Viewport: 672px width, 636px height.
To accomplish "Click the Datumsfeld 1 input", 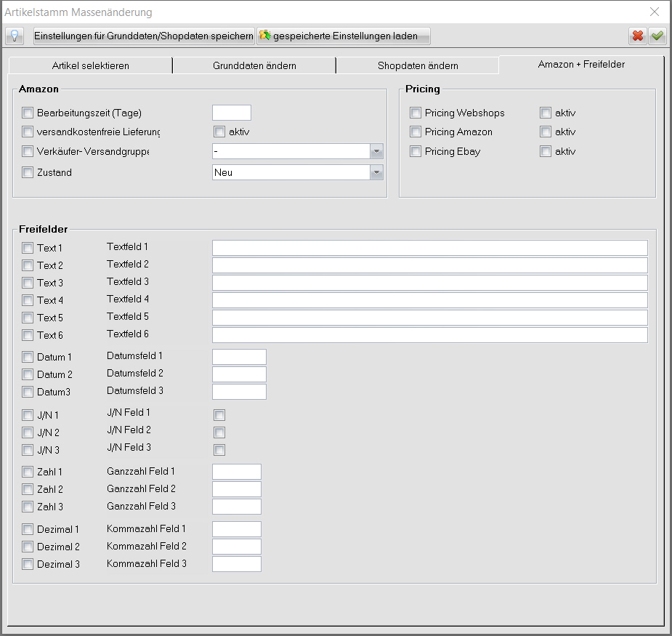I will 239,357.
